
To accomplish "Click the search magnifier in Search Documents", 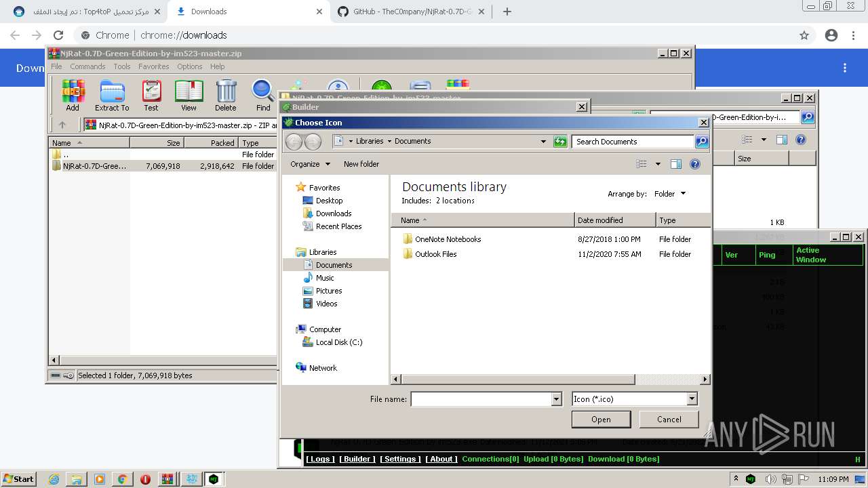I will [702, 142].
